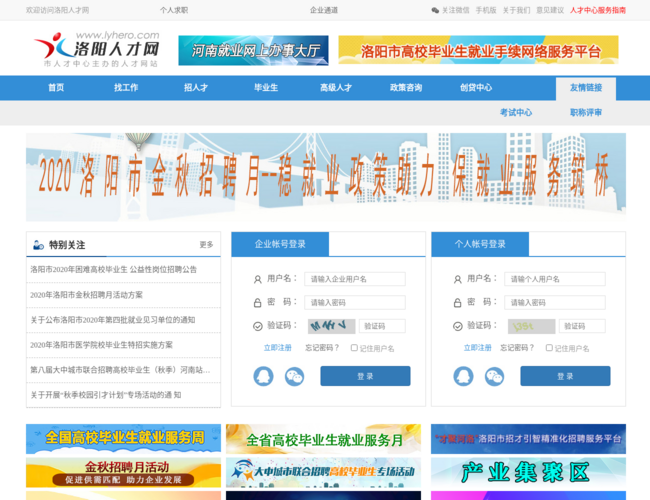
Task: Open the 首页 navigation item
Action: (56, 87)
